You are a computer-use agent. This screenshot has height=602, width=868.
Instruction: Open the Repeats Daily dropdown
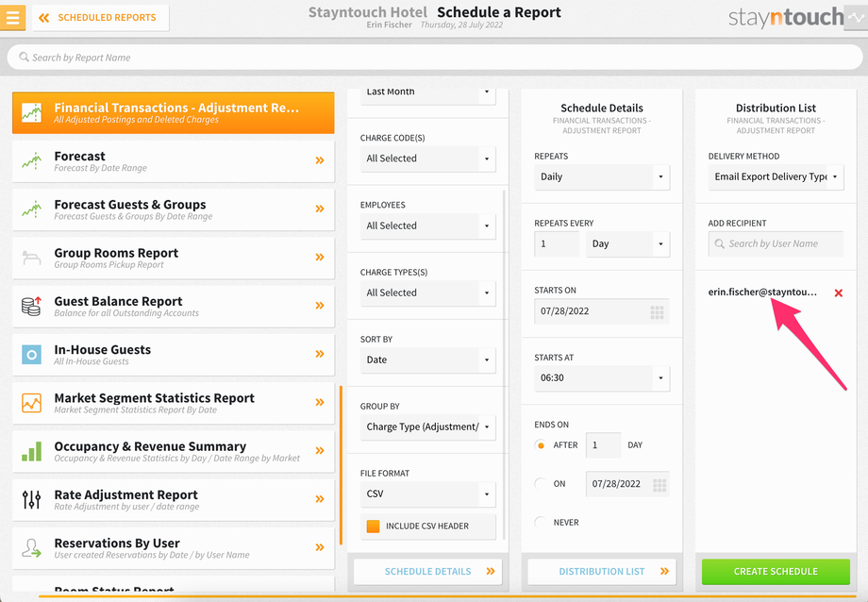[602, 177]
